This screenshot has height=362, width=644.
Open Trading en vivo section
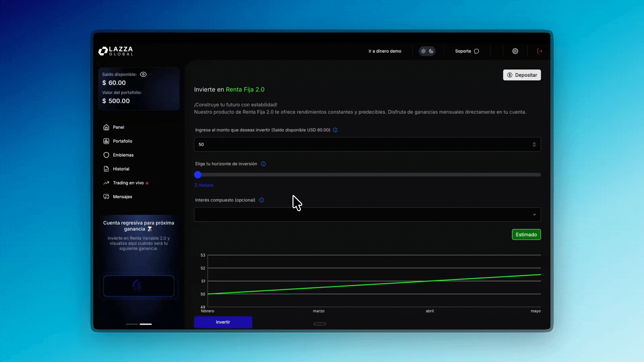pos(128,183)
